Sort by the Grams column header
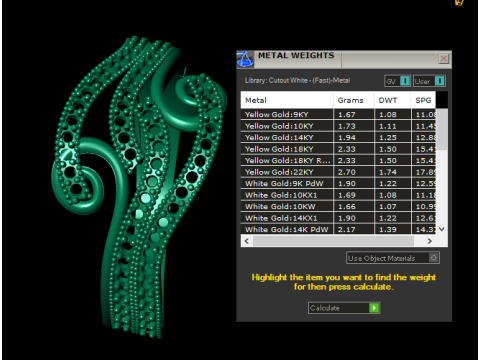Screen dimensions: 480x360 click(354, 100)
